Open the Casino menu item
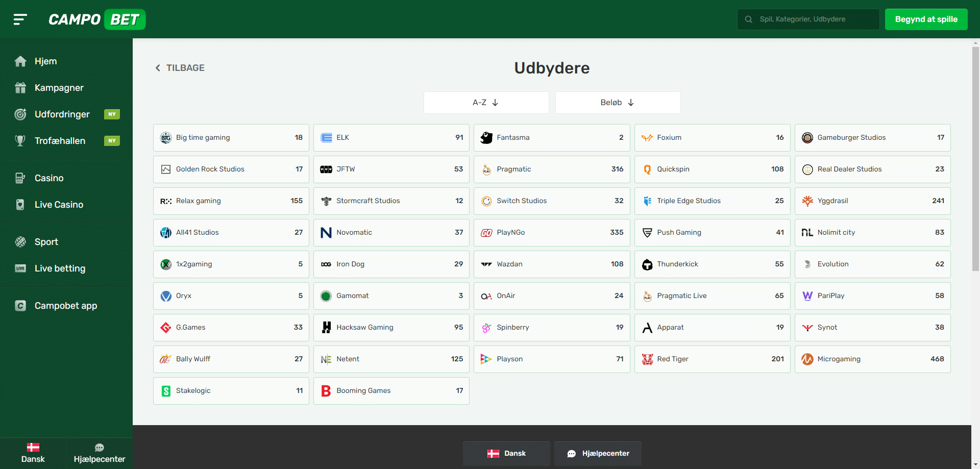This screenshot has width=980, height=469. point(66,178)
